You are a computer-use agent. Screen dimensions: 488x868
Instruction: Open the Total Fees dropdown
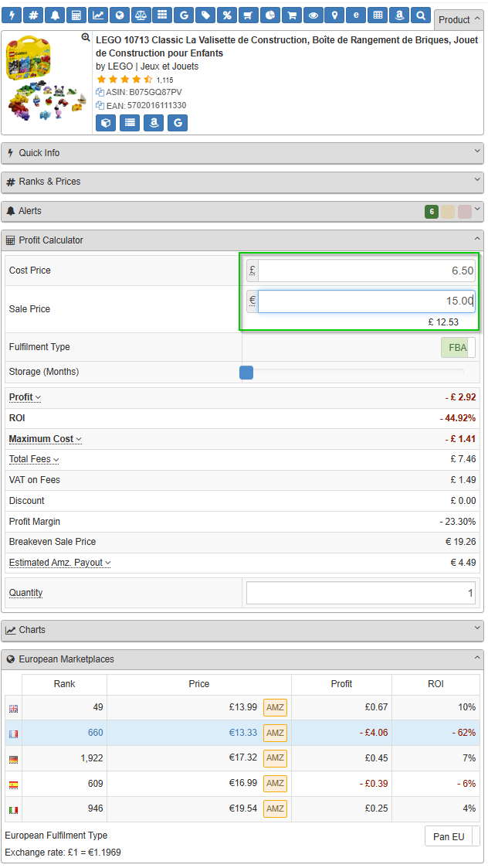coord(34,459)
